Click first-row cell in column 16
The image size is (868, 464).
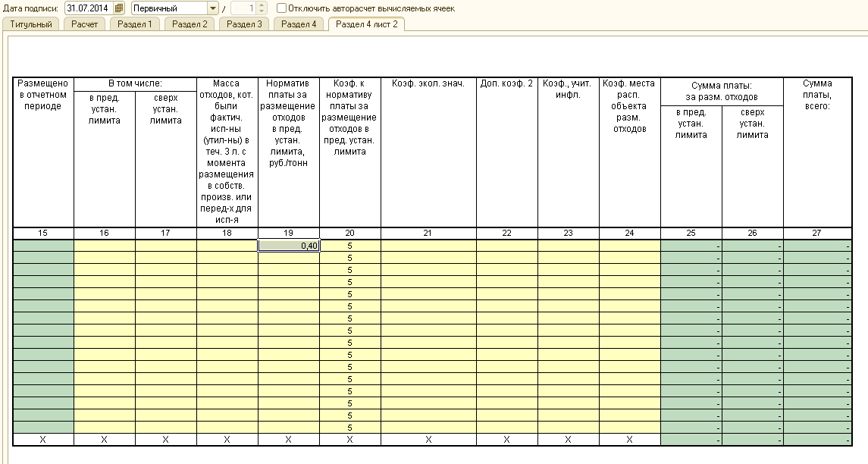(105, 246)
